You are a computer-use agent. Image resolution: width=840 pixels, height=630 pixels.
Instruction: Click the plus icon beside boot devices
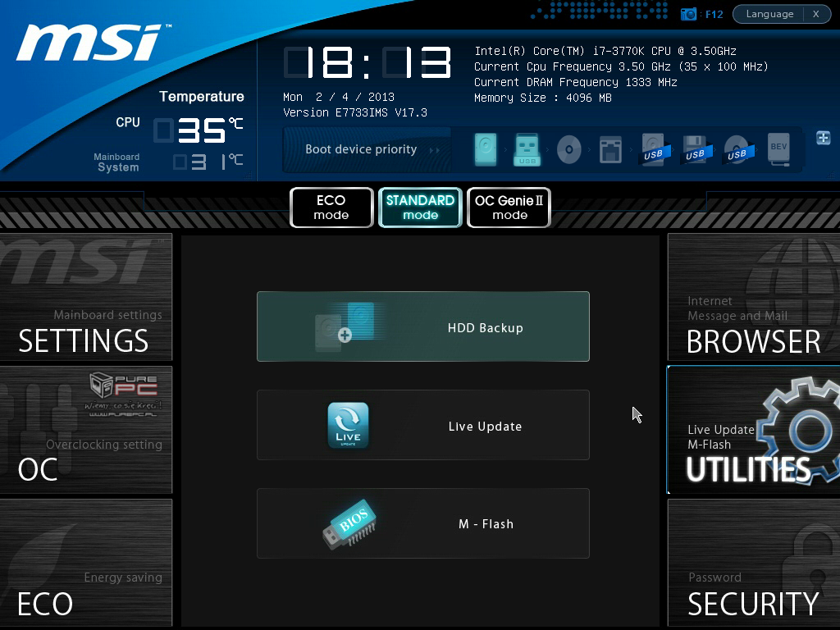(x=824, y=138)
